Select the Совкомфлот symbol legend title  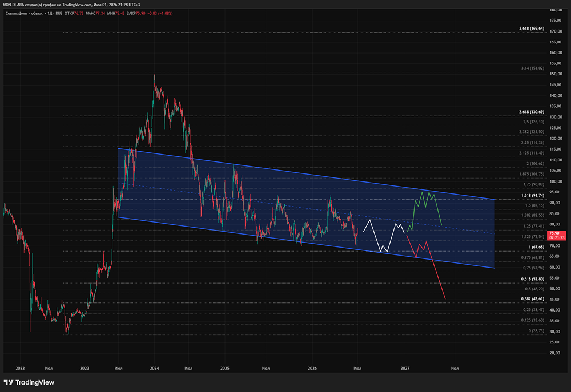[34, 14]
